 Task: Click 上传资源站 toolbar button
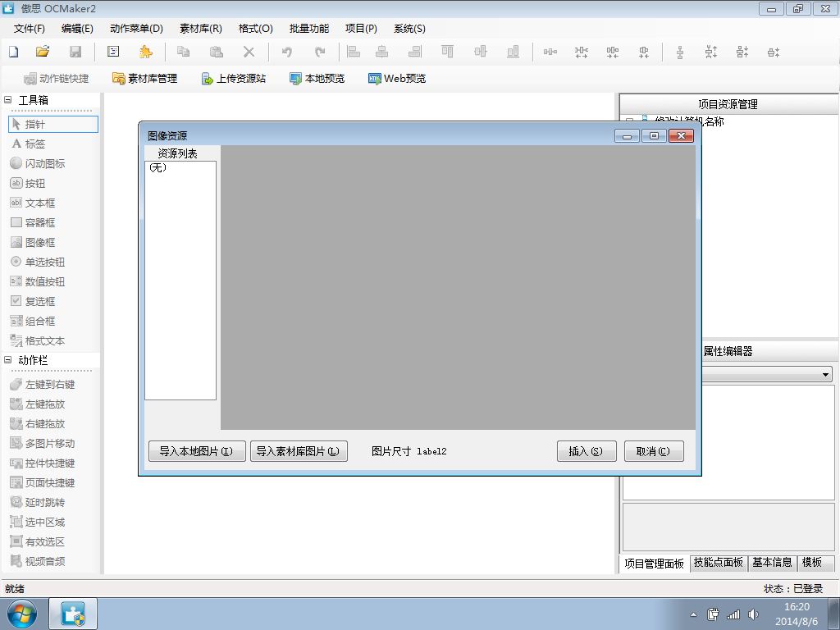tap(234, 78)
